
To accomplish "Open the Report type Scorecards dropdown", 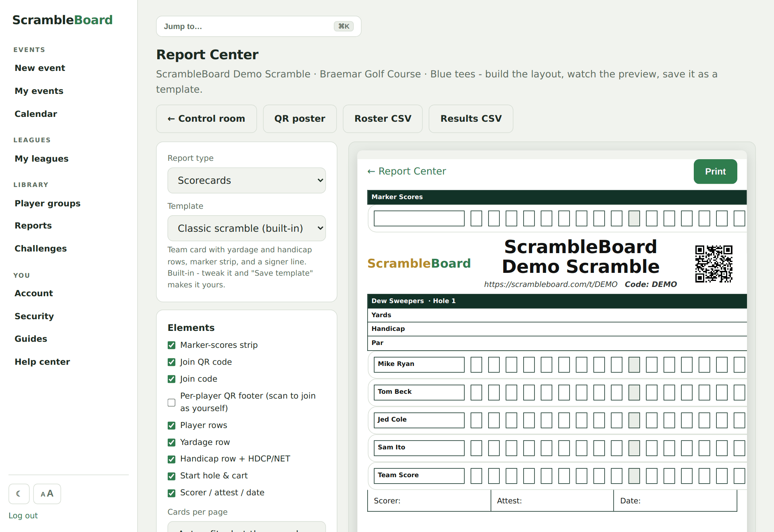I will click(x=247, y=181).
